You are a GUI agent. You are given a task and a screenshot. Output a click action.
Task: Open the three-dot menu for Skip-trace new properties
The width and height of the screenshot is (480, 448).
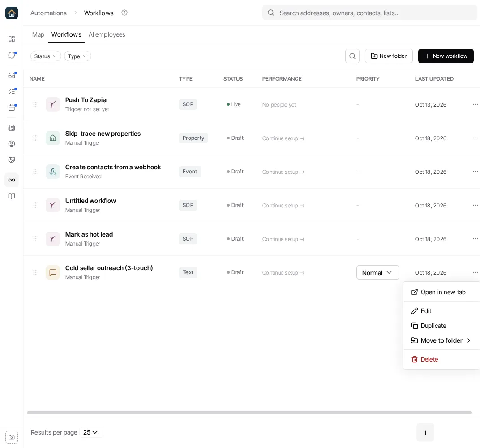click(x=475, y=138)
